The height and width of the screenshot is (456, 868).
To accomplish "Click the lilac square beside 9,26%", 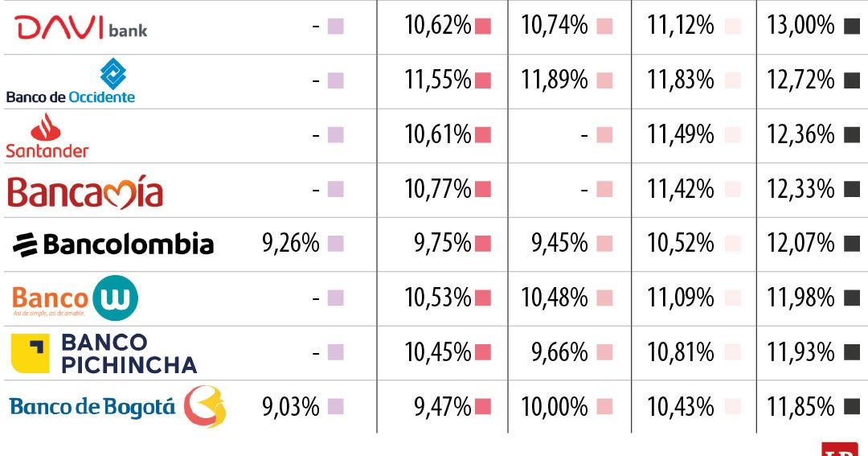I will [336, 244].
